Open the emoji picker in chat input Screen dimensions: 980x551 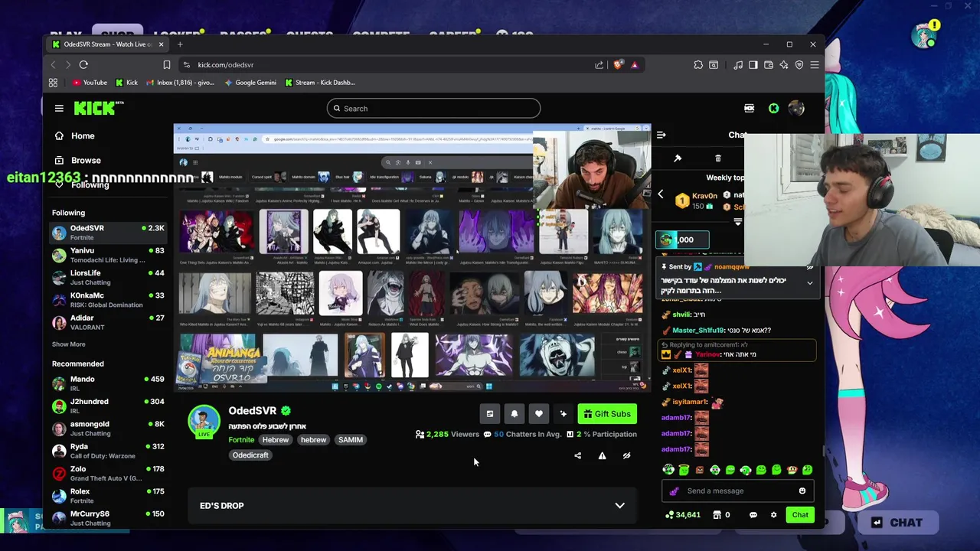[802, 491]
